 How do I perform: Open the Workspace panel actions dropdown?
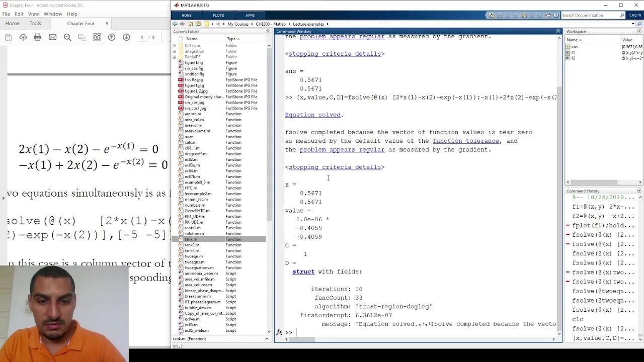click(x=639, y=31)
